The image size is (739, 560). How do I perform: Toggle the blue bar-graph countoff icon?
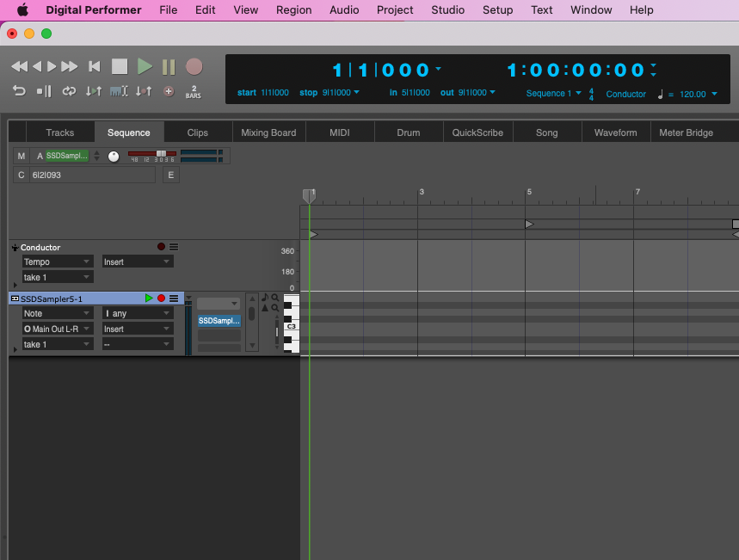(x=119, y=91)
